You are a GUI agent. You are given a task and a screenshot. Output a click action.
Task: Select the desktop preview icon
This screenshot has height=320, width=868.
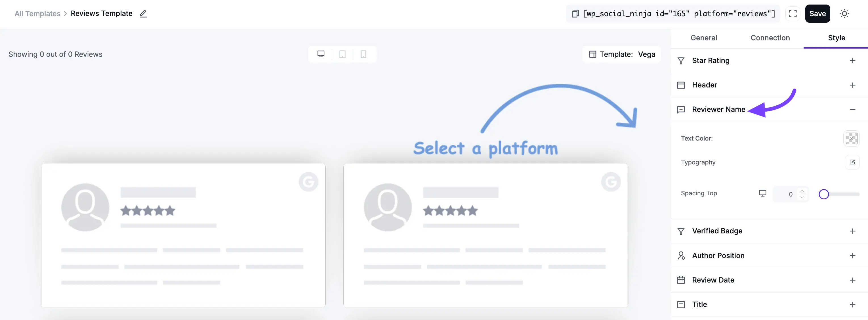tap(320, 54)
